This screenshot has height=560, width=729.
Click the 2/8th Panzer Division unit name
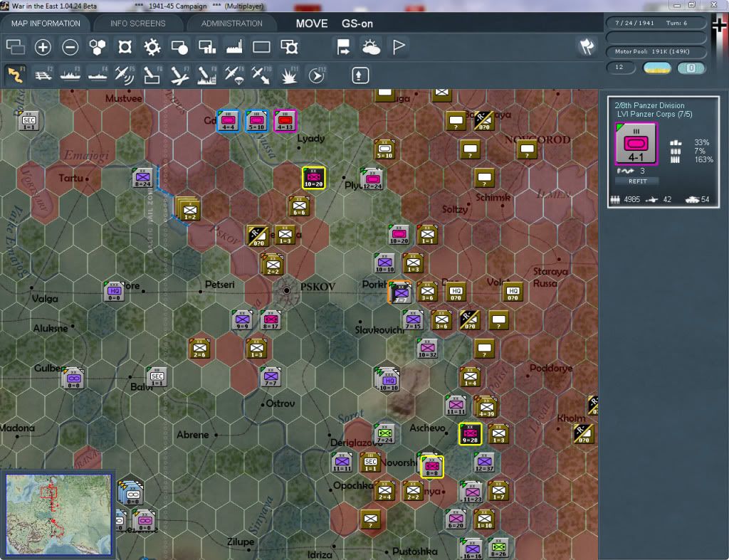coord(649,105)
